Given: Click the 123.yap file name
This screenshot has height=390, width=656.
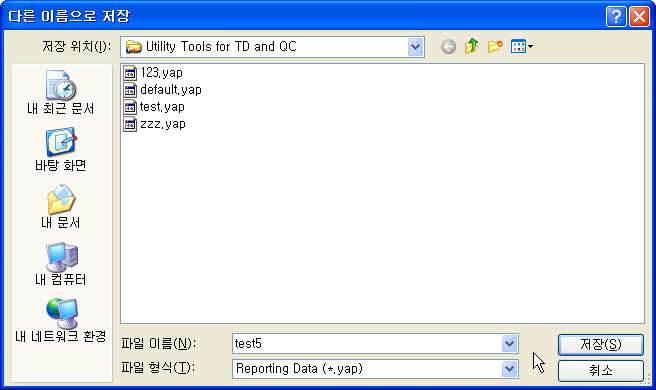Looking at the screenshot, I should [161, 73].
